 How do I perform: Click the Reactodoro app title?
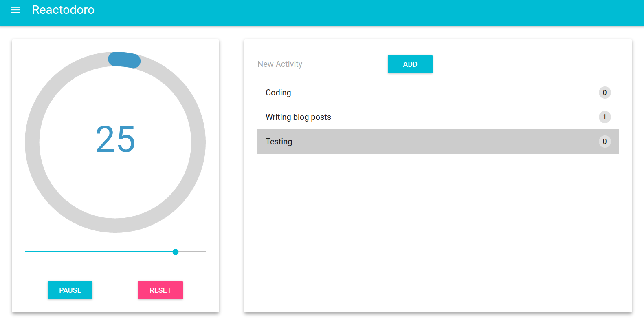63,10
